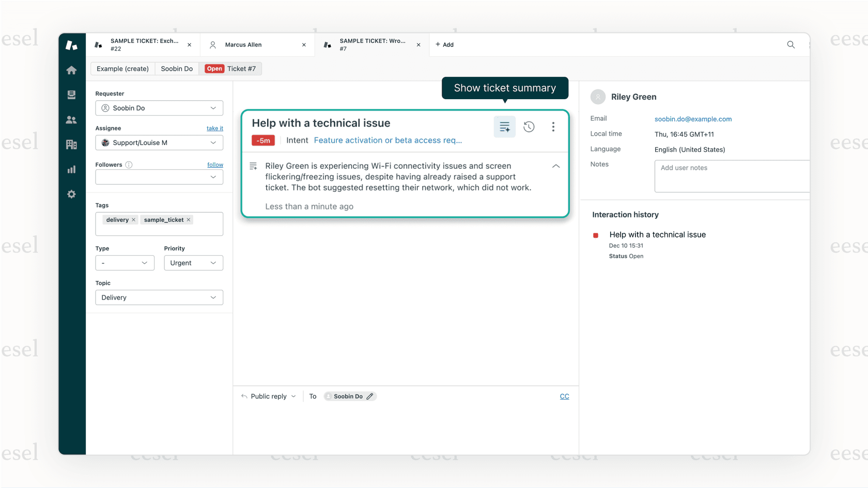Open the Example (create) tab
This screenshot has width=868, height=488.
coord(122,68)
